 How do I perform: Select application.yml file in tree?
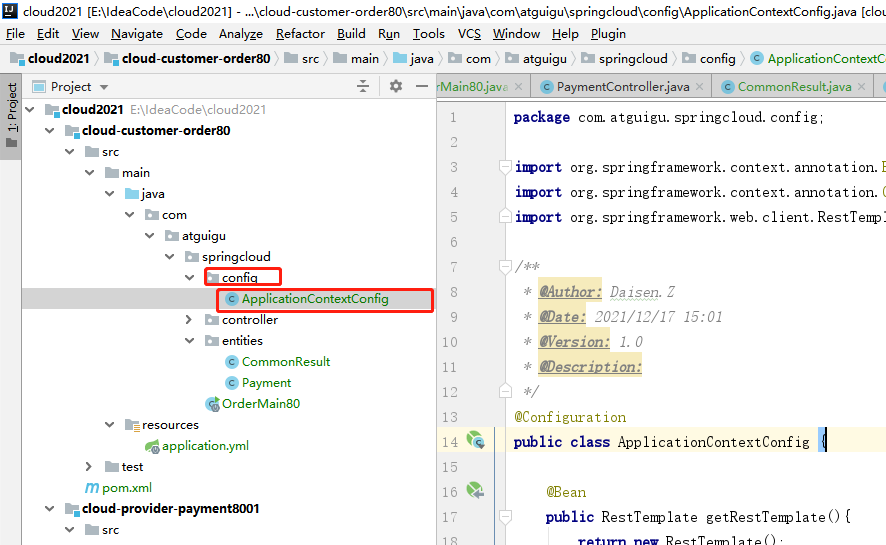click(205, 446)
